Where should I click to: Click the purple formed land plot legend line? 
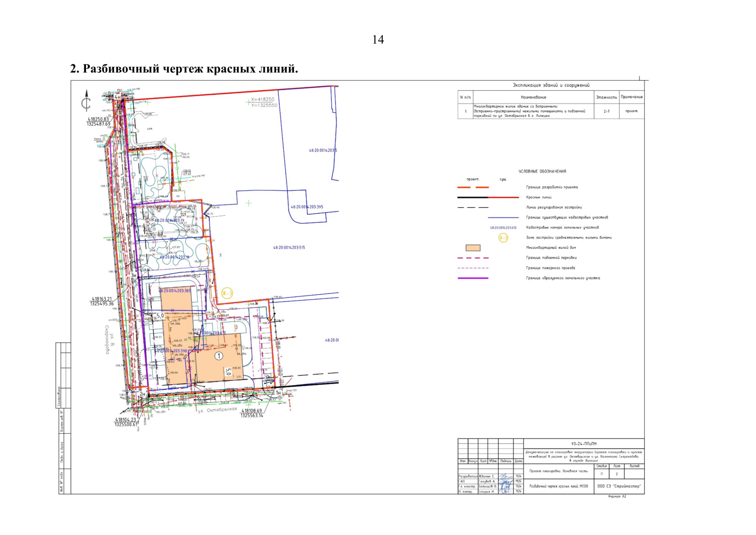[473, 278]
